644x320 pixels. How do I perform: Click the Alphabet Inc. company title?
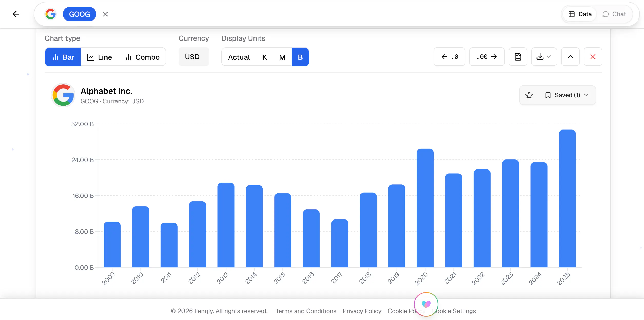106,91
